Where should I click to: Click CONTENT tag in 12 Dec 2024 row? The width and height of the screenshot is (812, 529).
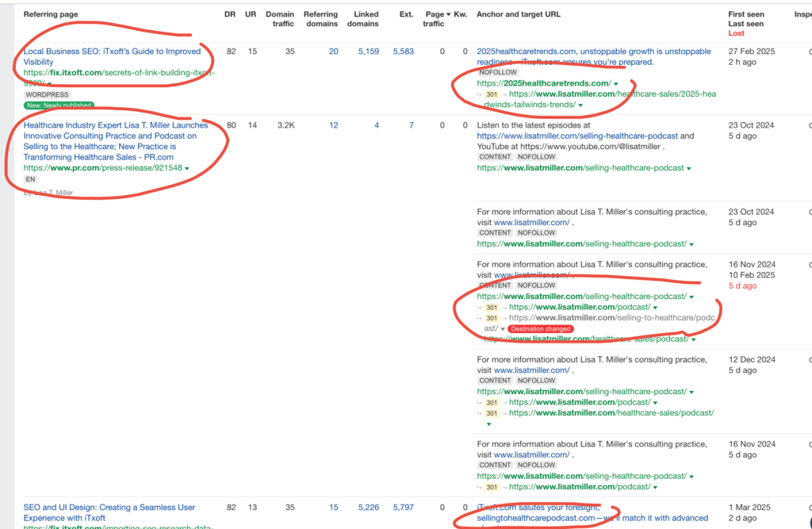pyautogui.click(x=495, y=381)
